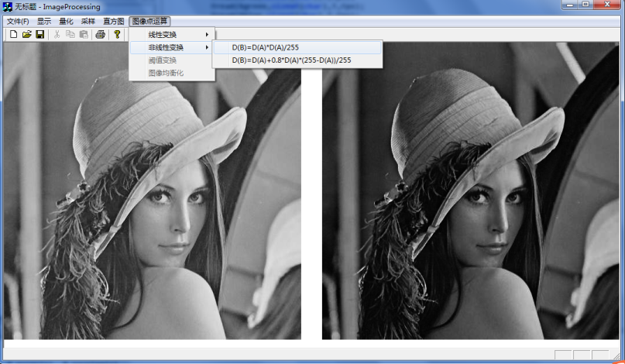This screenshot has width=625, height=364.
Task: Expand the 线性变换 submenu
Action: 172,35
